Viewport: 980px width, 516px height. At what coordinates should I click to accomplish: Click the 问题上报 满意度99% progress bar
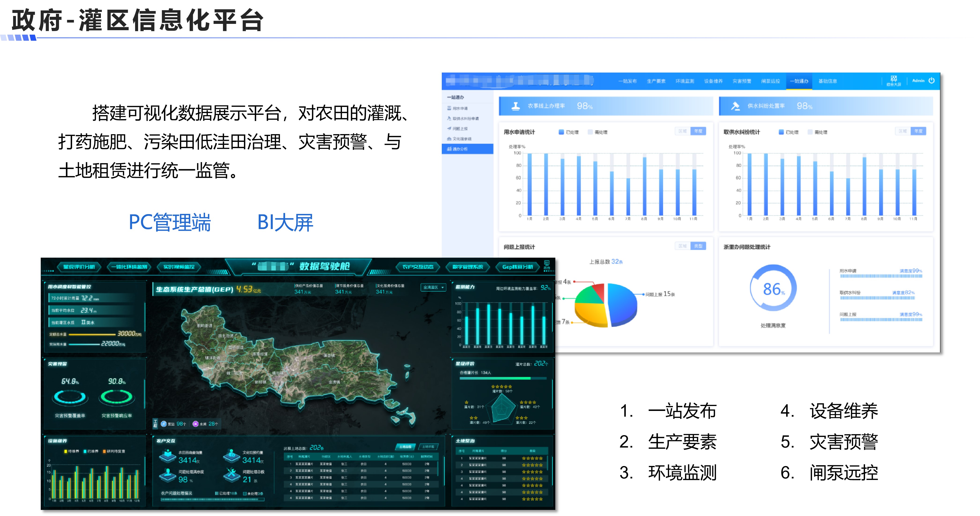[x=881, y=319]
